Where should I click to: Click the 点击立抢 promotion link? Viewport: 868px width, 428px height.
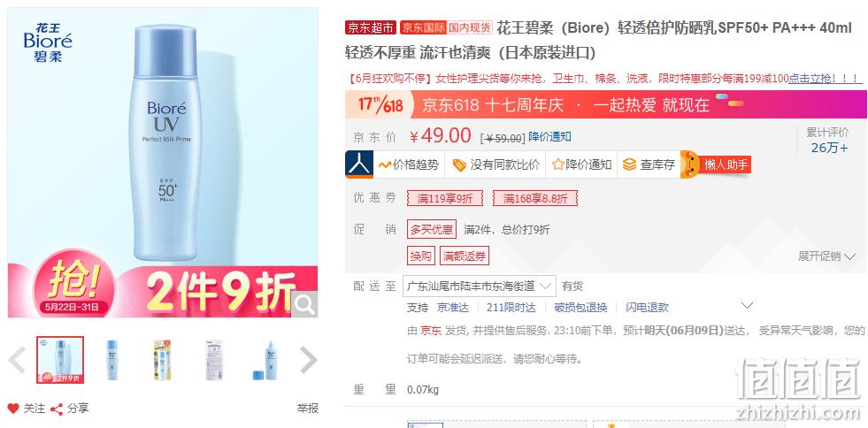(x=811, y=79)
